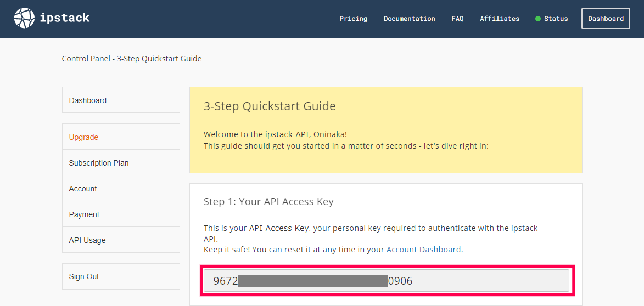The image size is (644, 306).
Task: Sign Out using the sidebar link
Action: coord(121,276)
